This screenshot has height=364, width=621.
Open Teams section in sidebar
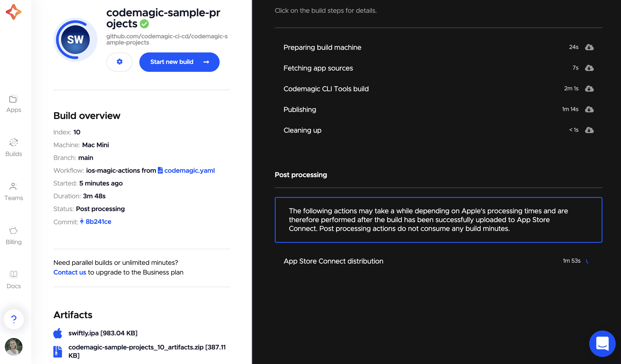[13, 192]
